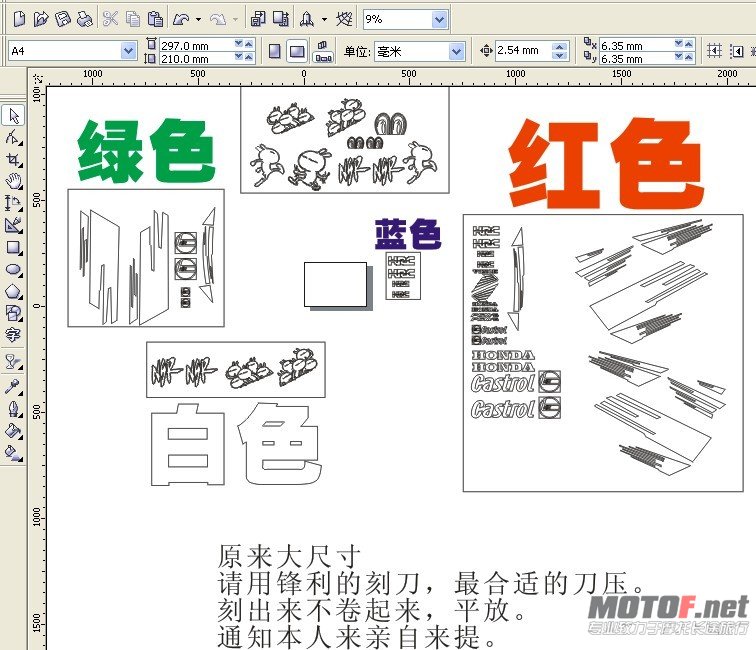Image resolution: width=756 pixels, height=650 pixels.
Task: Select the Interactive blend tool
Action: (x=14, y=362)
